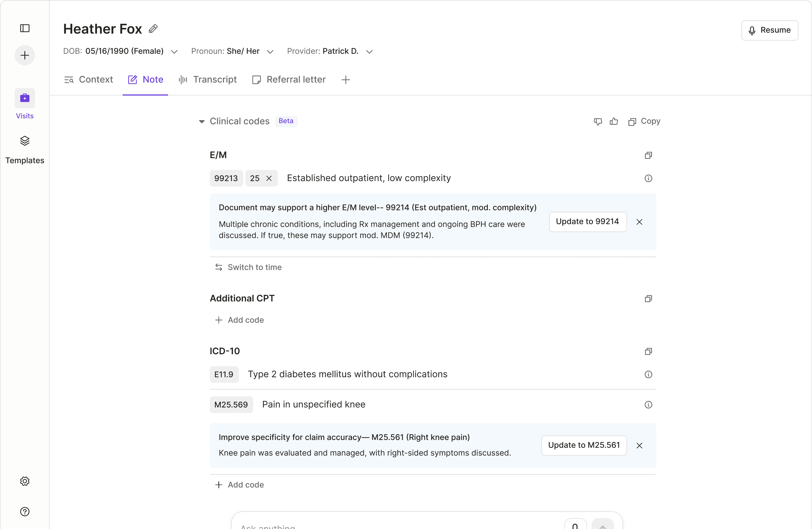Add code under Additional CPT
Viewport: 812px width, 529px height.
(x=240, y=320)
